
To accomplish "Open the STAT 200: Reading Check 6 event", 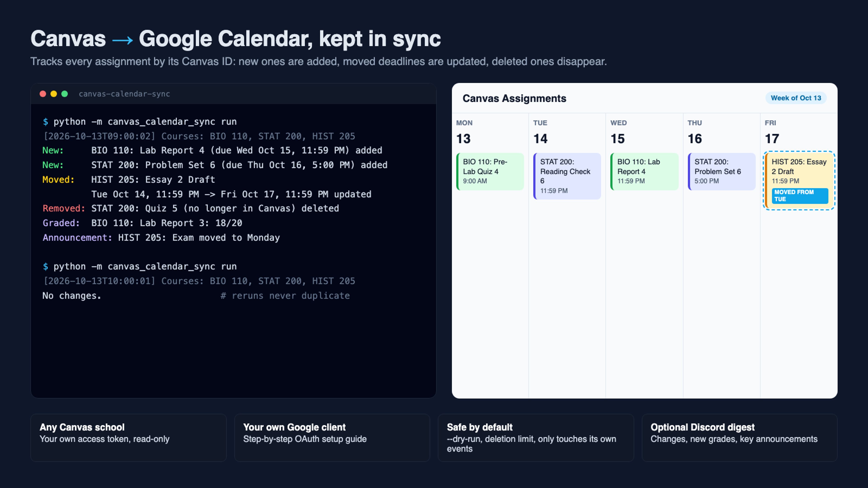I will tap(567, 176).
